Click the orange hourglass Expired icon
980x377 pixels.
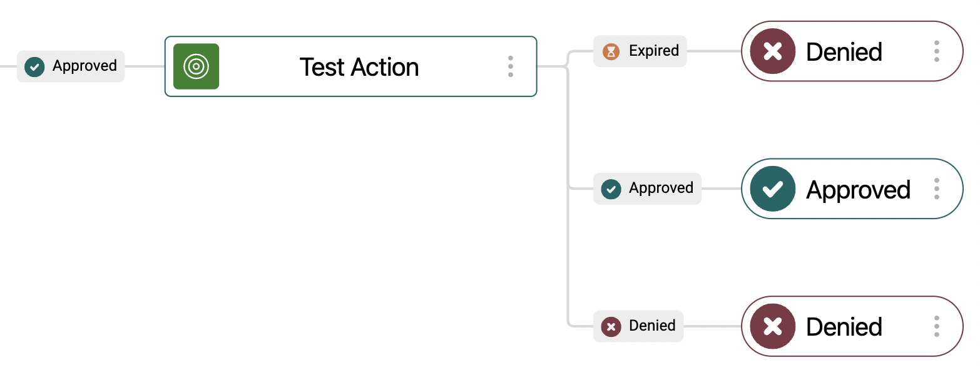coord(611,51)
